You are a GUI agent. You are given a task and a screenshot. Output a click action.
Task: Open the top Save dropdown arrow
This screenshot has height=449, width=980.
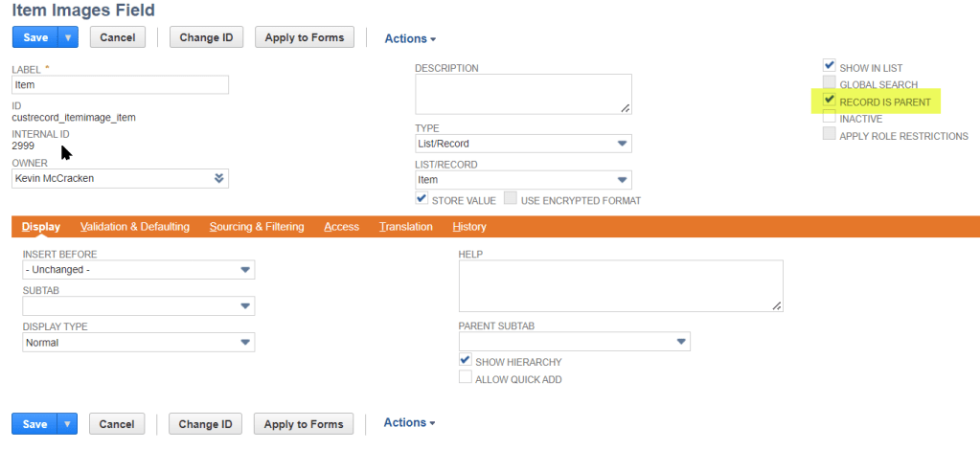68,37
